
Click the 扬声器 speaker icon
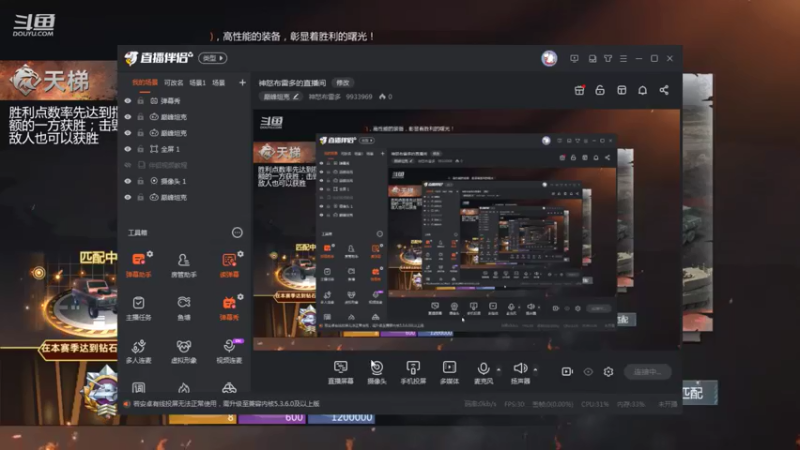tap(520, 368)
